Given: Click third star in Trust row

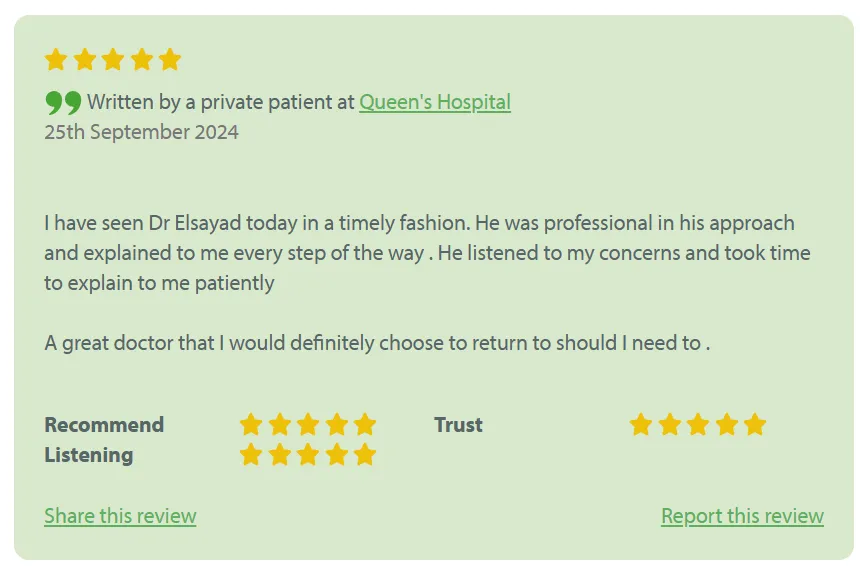Looking at the screenshot, I should pos(698,425).
